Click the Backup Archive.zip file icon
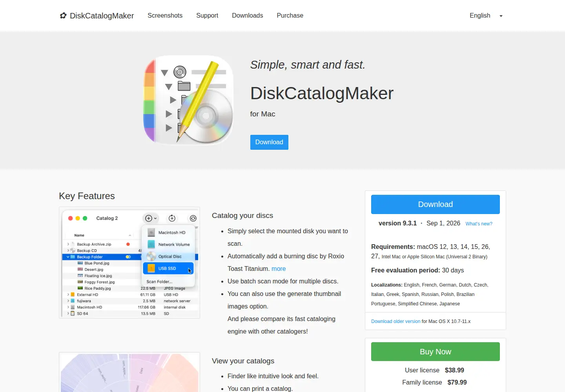The width and height of the screenshot is (565, 392). [x=73, y=244]
